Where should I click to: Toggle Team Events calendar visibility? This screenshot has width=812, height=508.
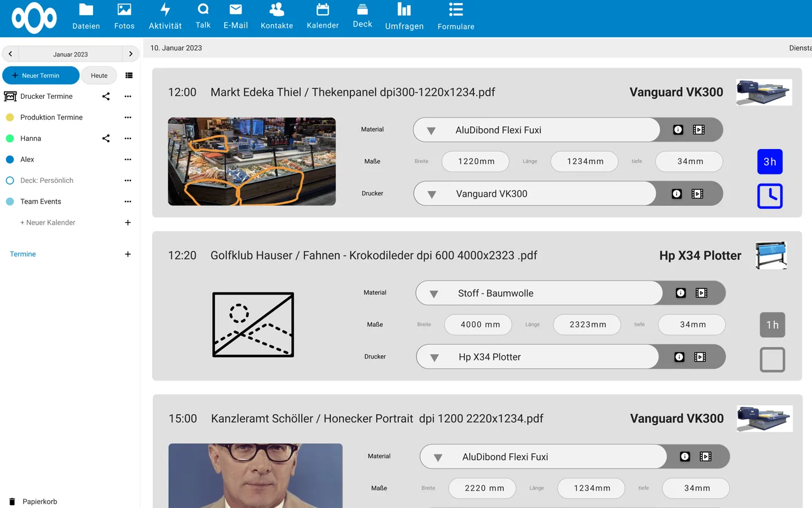(x=10, y=202)
